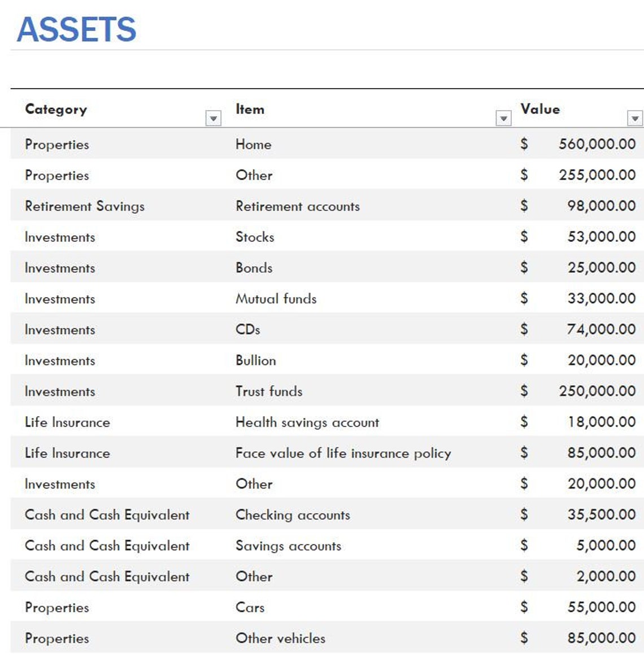Select the Item column header
This screenshot has height=658, width=644.
[250, 110]
